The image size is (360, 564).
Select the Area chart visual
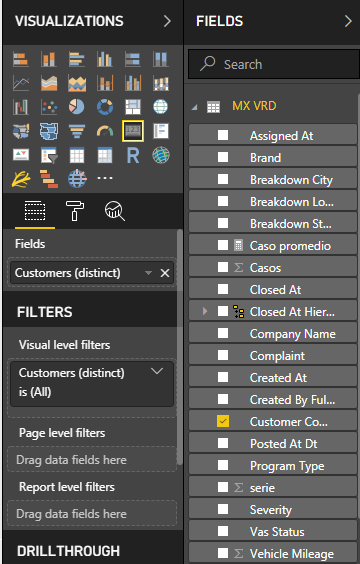[x=49, y=83]
